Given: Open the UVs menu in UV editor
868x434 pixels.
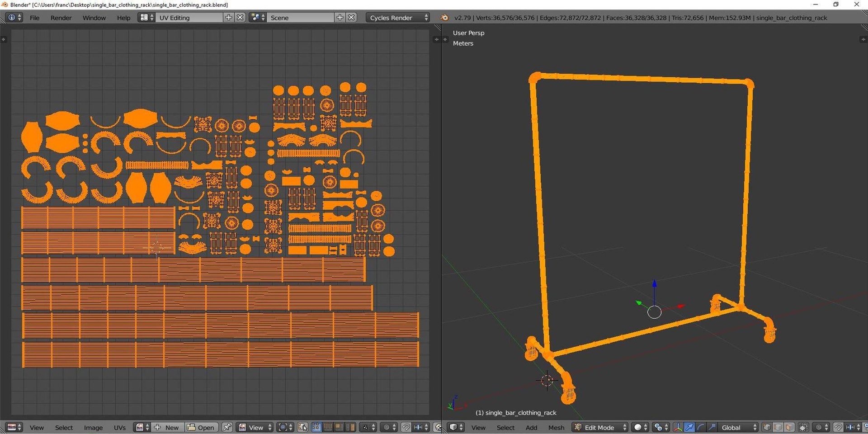Looking at the screenshot, I should [x=119, y=427].
